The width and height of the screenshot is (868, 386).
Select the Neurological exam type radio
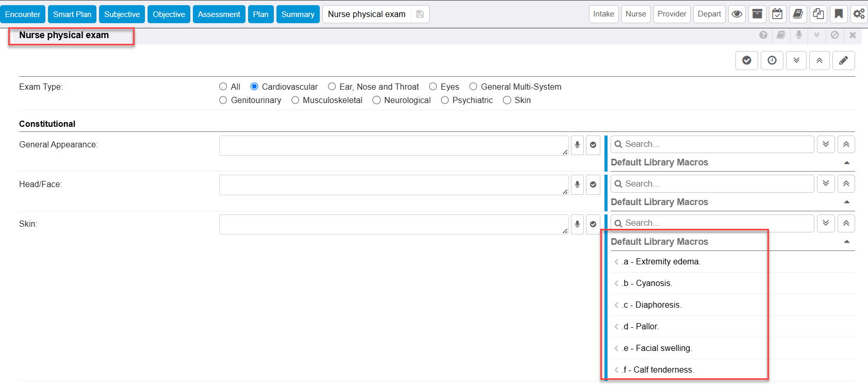click(376, 100)
